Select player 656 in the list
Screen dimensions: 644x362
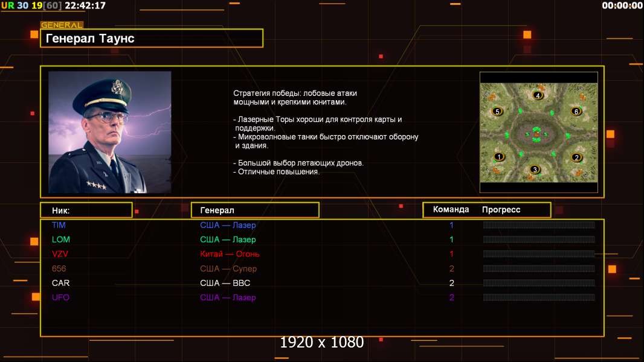click(x=59, y=268)
